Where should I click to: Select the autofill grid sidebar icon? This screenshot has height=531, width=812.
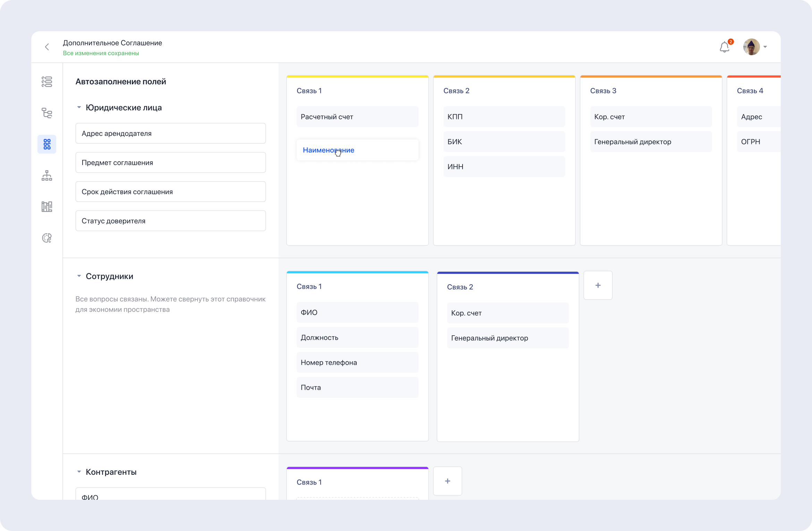point(47,144)
